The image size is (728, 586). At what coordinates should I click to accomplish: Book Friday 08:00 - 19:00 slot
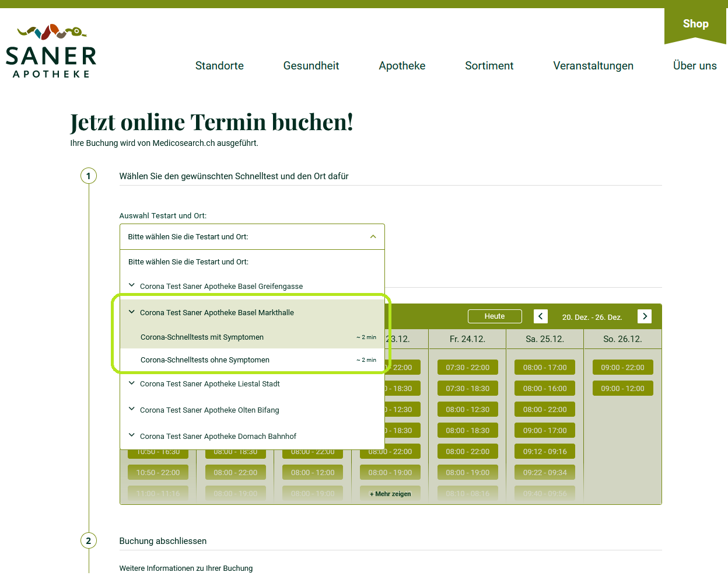point(468,473)
